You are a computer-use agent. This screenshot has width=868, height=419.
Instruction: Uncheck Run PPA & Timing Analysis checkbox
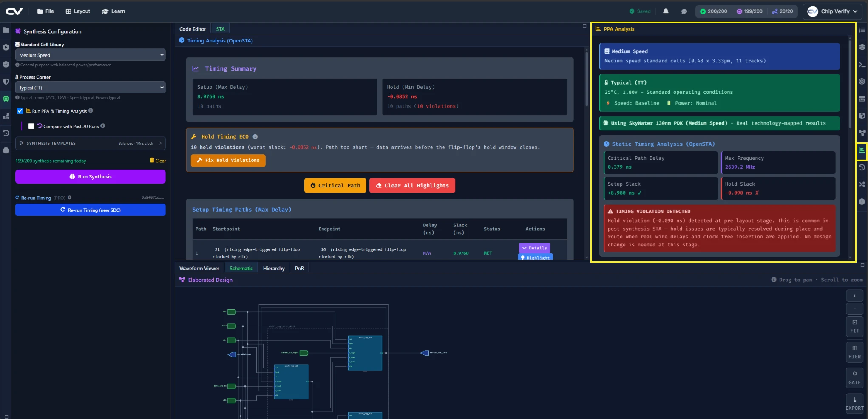[x=20, y=111]
